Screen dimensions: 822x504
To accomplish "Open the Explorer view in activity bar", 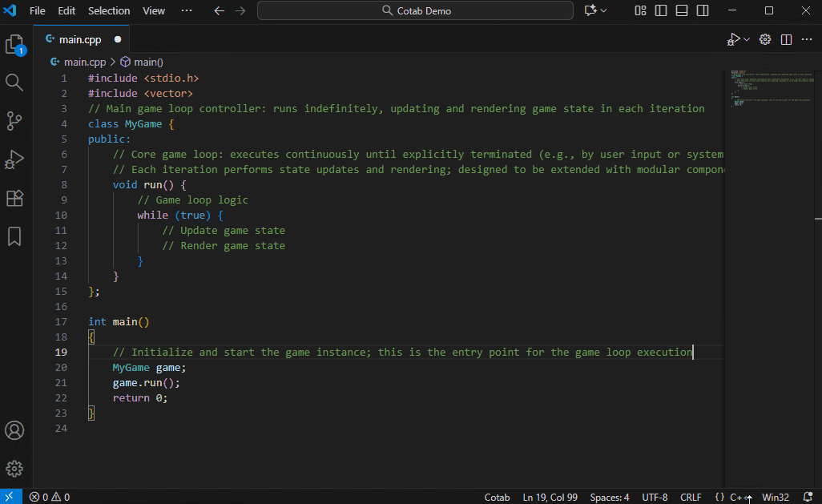I will pyautogui.click(x=14, y=44).
